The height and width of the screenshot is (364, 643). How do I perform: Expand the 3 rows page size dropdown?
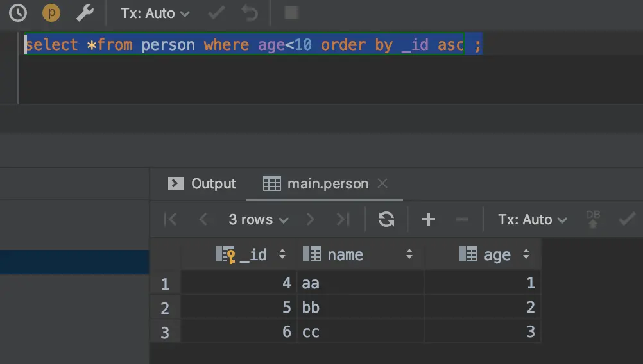259,219
